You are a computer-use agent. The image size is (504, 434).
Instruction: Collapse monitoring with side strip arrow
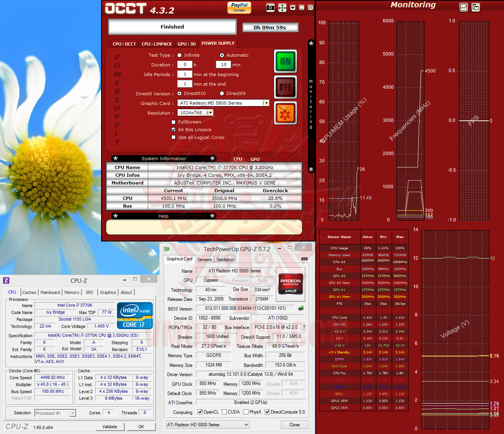click(x=311, y=169)
